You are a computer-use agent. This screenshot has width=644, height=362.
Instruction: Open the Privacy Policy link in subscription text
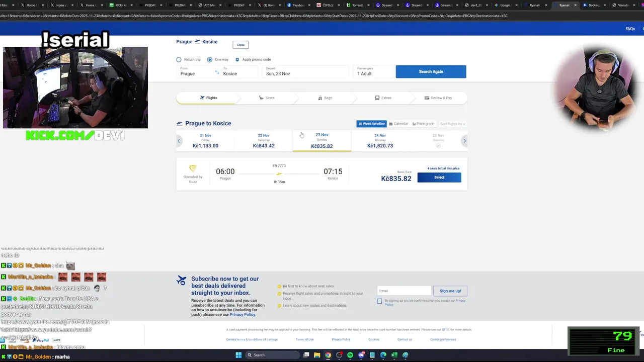243,314
